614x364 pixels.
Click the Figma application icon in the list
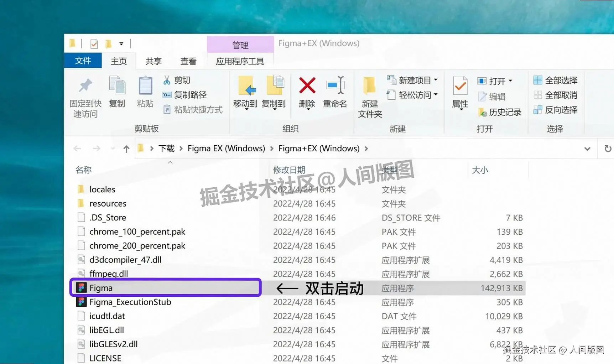click(81, 287)
